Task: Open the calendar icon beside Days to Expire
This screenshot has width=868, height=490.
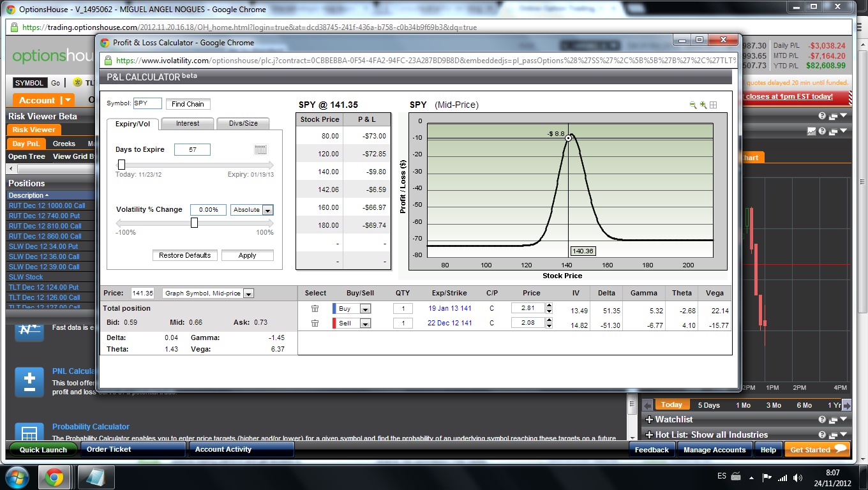Action: tap(260, 150)
